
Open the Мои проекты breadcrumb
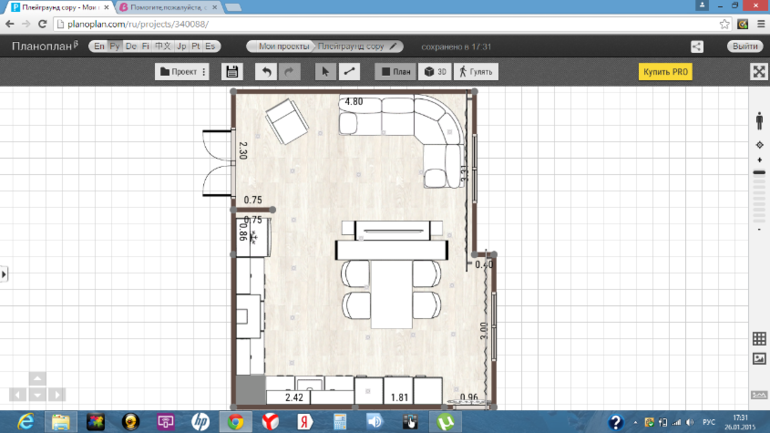[x=282, y=46]
